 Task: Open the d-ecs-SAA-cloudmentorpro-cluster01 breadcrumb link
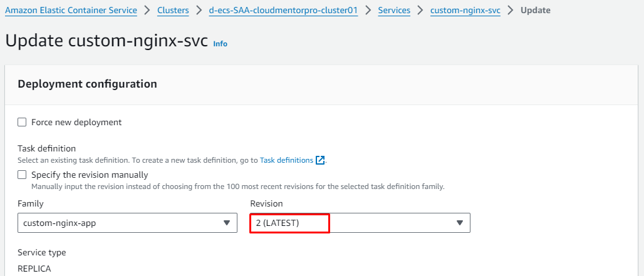283,11
